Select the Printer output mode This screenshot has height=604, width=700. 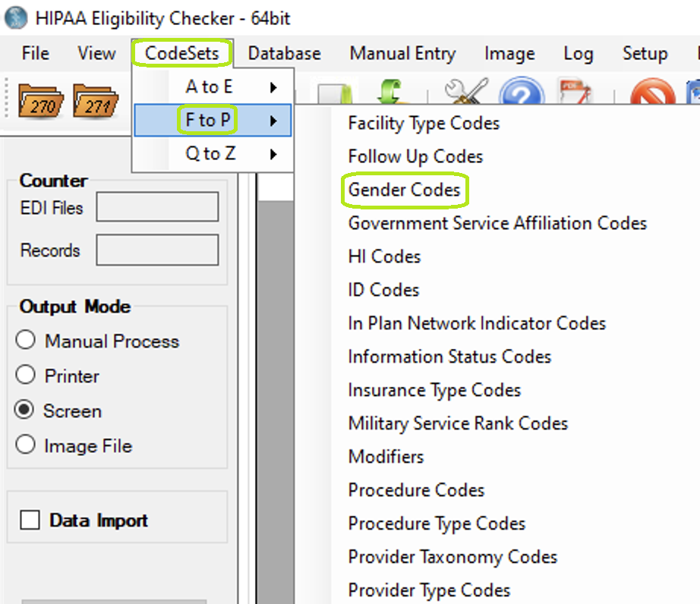coord(26,375)
